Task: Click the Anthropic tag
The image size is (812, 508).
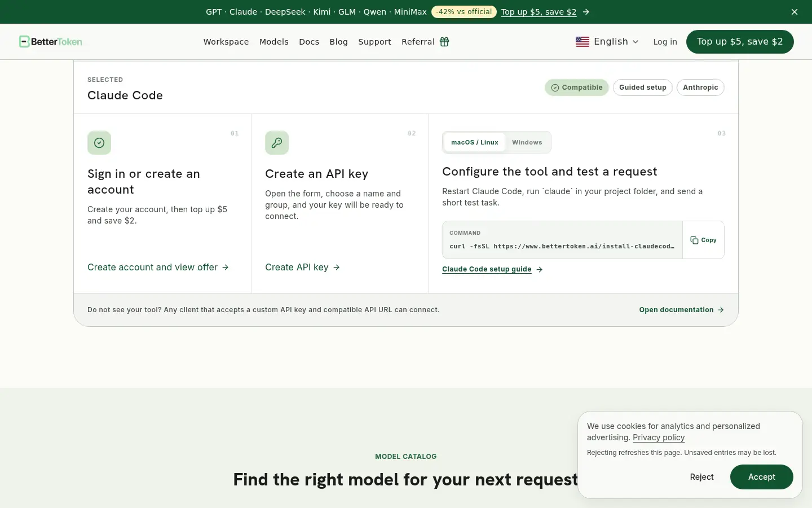Action: click(700, 87)
